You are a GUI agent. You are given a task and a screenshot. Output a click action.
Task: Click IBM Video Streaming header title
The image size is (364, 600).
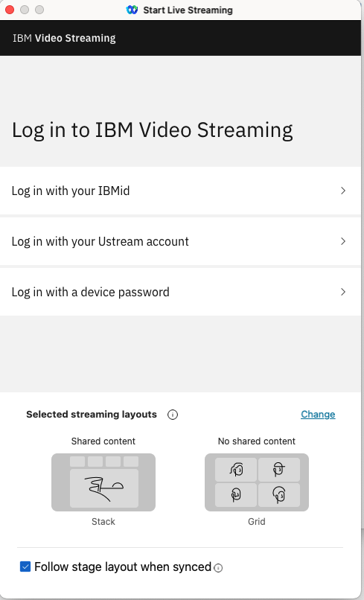(64, 38)
